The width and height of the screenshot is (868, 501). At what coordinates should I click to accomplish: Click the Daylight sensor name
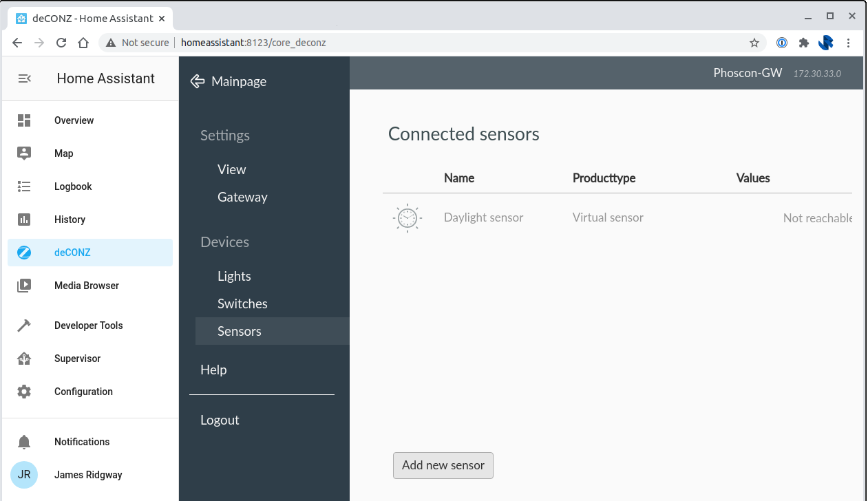click(x=483, y=217)
